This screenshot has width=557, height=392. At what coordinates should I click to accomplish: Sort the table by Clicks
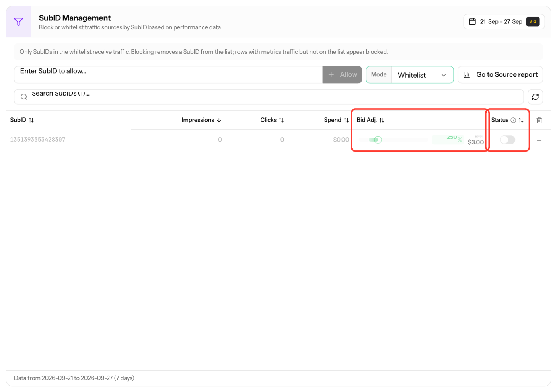click(272, 120)
